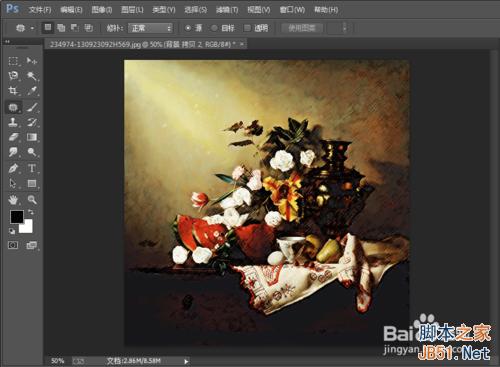Image resolution: width=500 pixels, height=367 pixels.
Task: Select the Rectangular Marquee tool
Action: click(13, 61)
